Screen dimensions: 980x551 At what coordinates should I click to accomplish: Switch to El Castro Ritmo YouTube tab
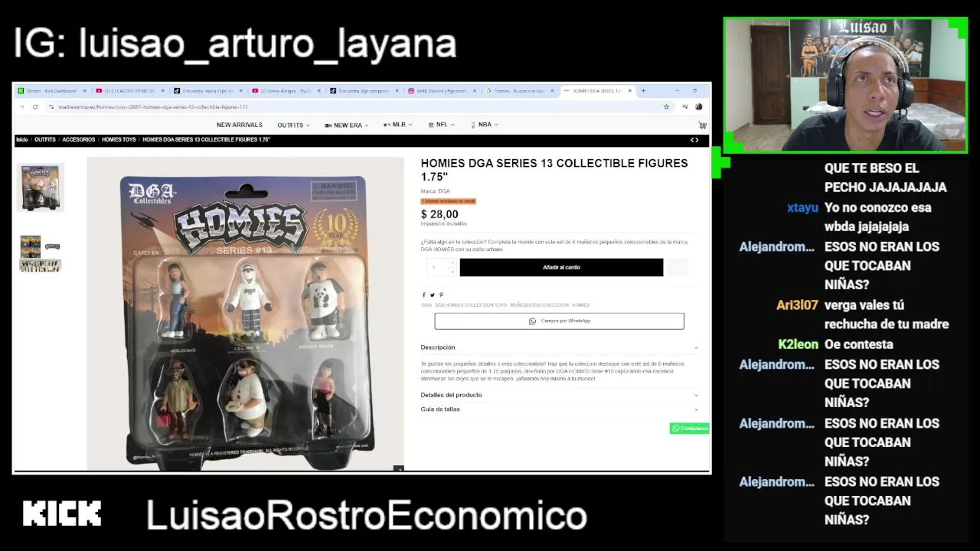click(129, 90)
